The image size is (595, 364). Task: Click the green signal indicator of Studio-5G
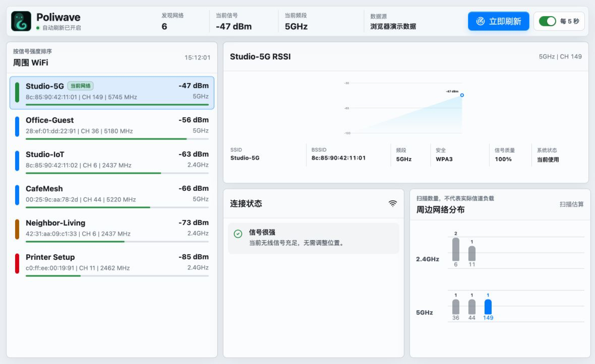pyautogui.click(x=17, y=92)
